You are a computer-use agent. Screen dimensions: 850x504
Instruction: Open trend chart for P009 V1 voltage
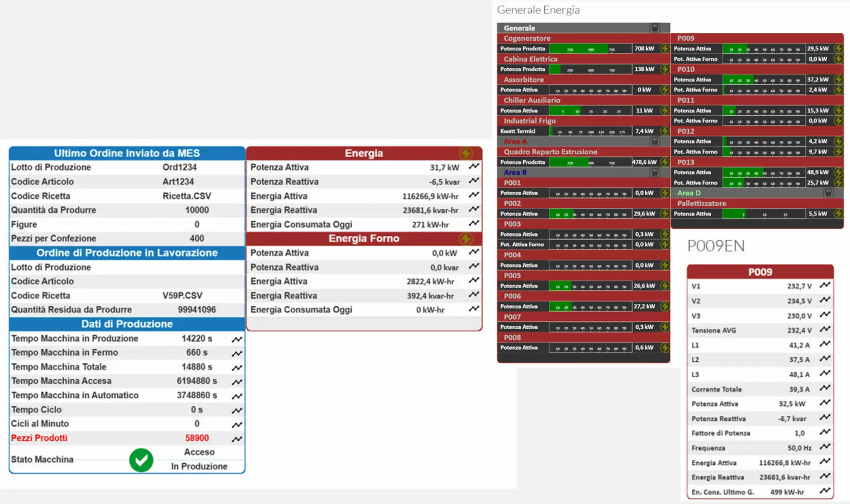pos(825,285)
